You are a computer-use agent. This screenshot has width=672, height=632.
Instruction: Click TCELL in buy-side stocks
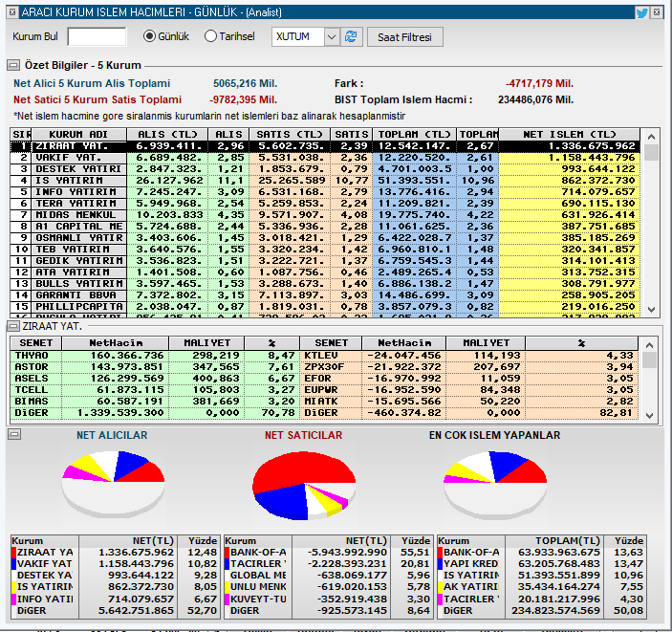pos(32,390)
